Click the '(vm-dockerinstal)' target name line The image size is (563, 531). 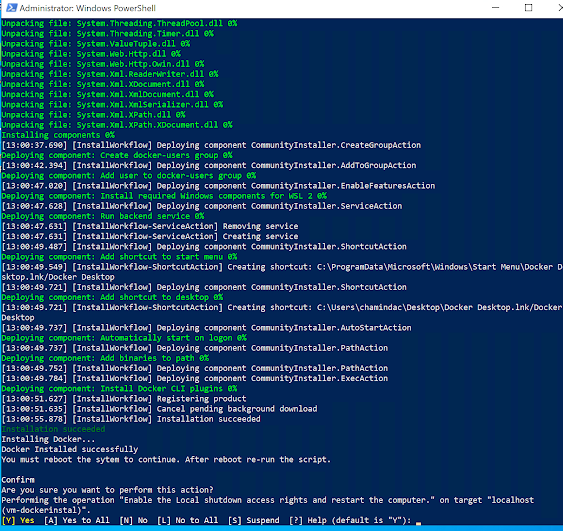[x=46, y=510]
